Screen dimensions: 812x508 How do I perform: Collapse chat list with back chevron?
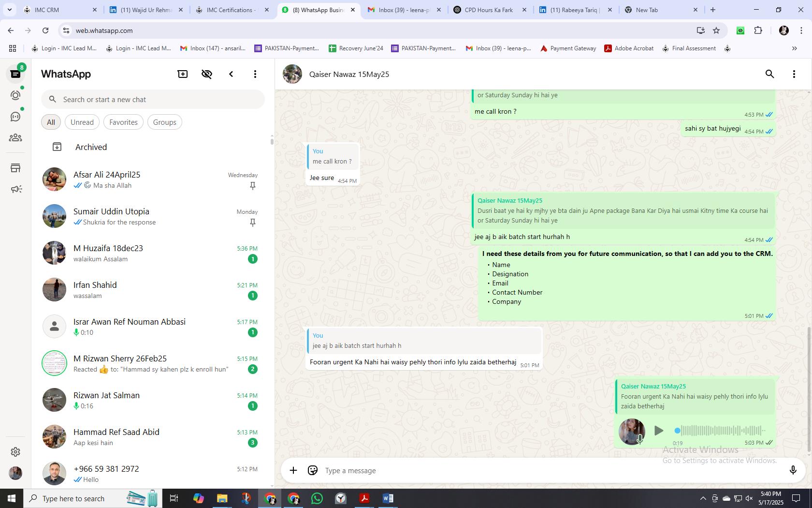pos(231,74)
